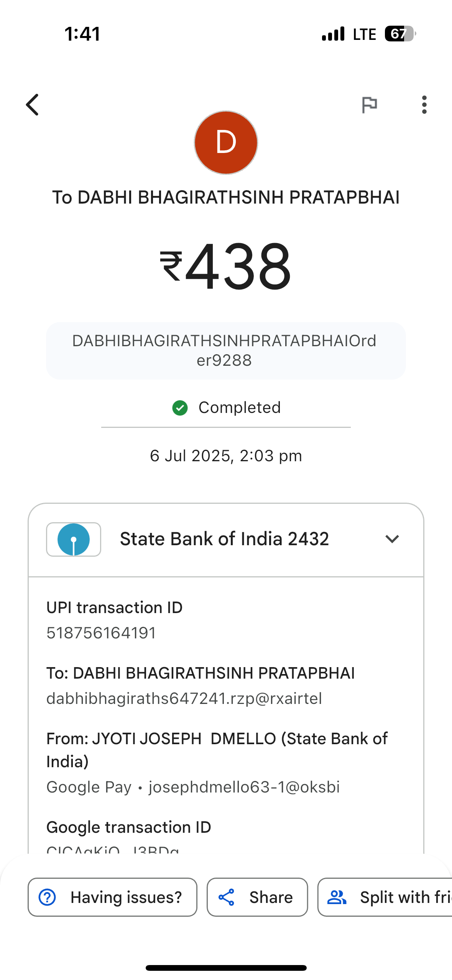Tap the split with friends people icon
Image resolution: width=452 pixels, height=980 pixels.
[x=337, y=897]
